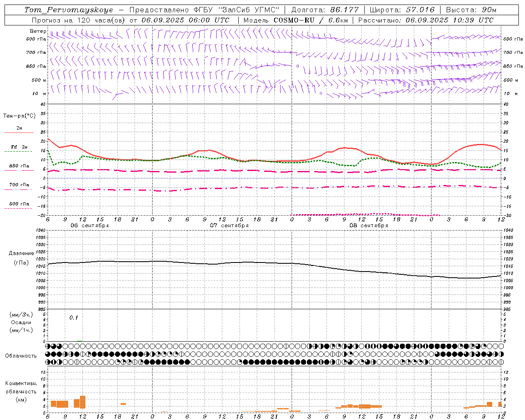Click the model name COSMO-RU
Viewport: 525px width, 420px height.
(294, 20)
